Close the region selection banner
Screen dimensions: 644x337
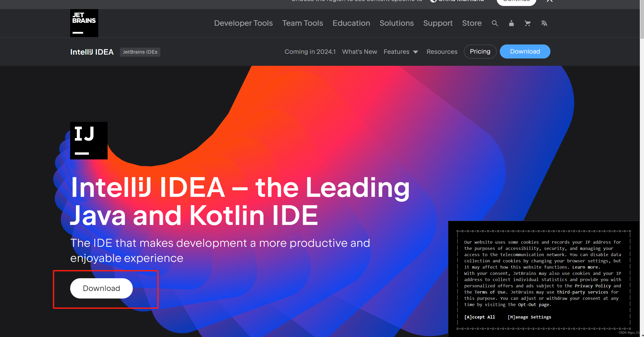click(549, 1)
